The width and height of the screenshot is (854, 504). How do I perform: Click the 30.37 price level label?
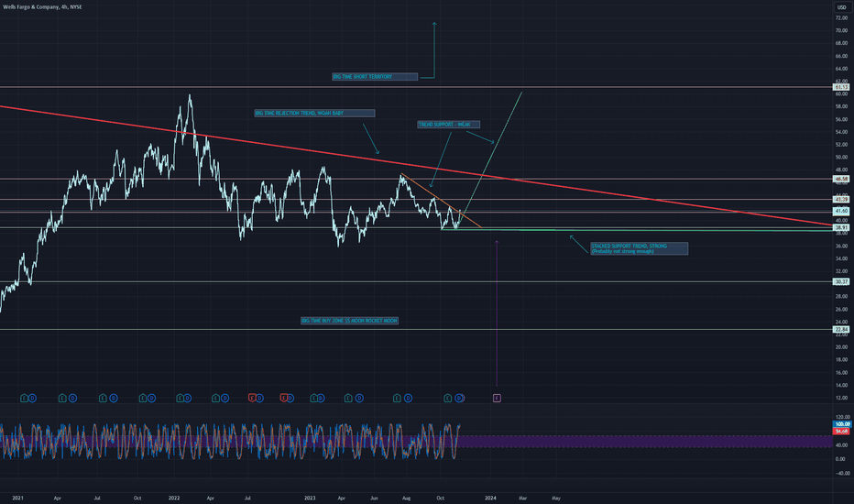tap(841, 281)
